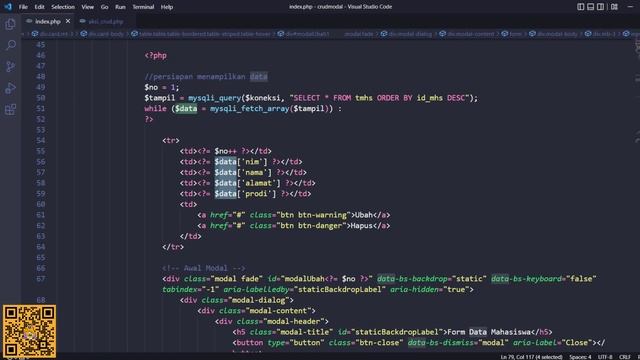Expand the div.modal-content breadcrumb

click(x=467, y=34)
